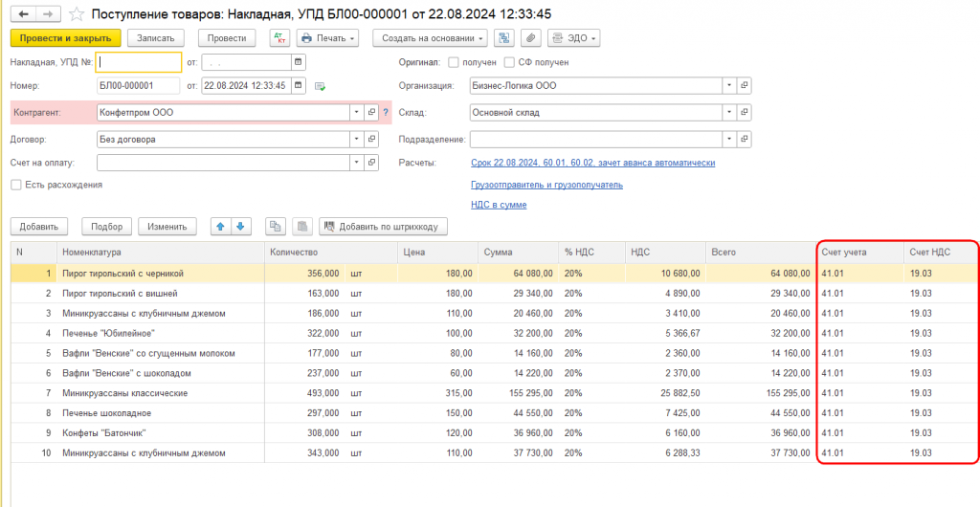This screenshot has height=507, width=980.
Task: Add document to favorites with star icon
Action: click(x=77, y=13)
